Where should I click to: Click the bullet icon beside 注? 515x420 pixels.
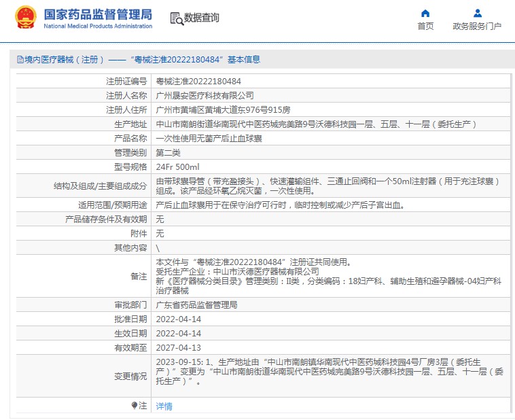[135, 406]
